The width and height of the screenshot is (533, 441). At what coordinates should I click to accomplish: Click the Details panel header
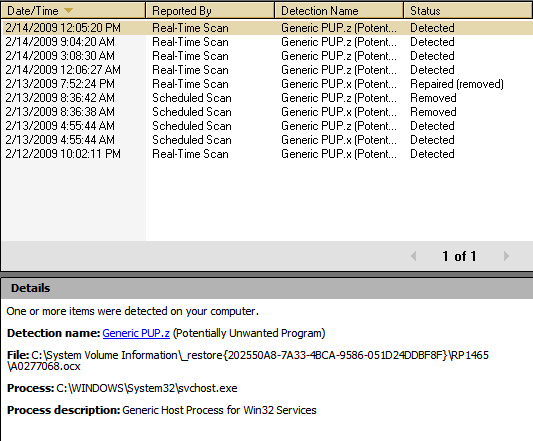[x=267, y=288]
